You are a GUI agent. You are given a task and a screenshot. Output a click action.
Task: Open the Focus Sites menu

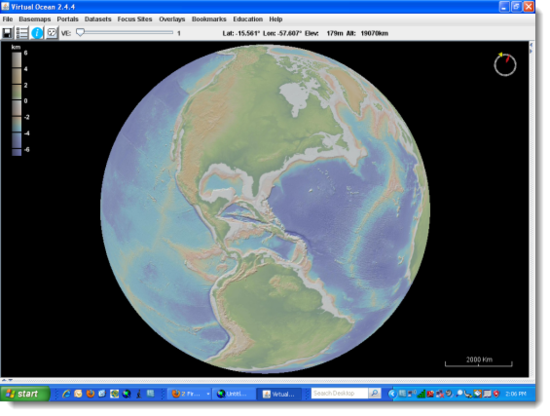click(x=135, y=19)
